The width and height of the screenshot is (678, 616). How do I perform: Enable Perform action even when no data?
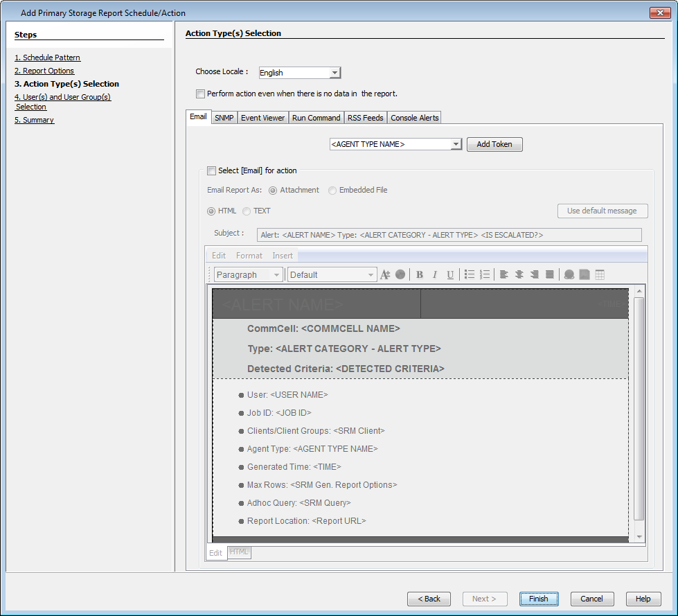pyautogui.click(x=200, y=94)
